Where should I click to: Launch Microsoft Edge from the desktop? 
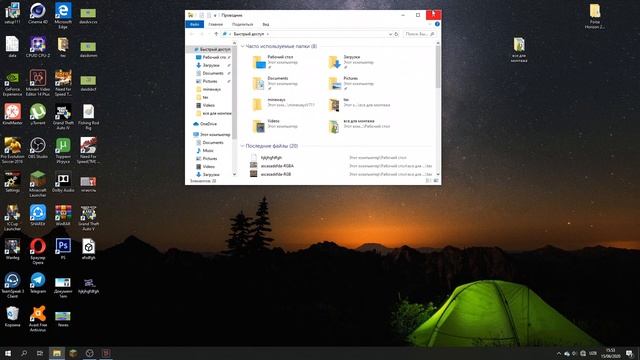[x=63, y=15]
